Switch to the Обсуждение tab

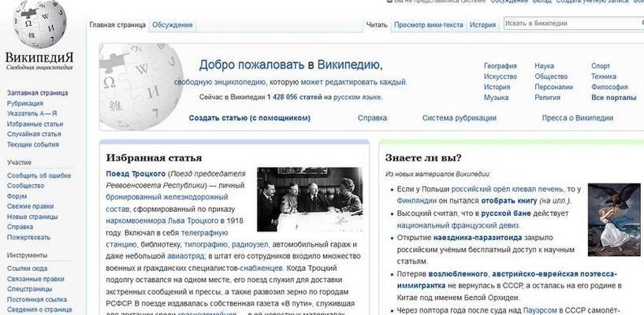173,24
